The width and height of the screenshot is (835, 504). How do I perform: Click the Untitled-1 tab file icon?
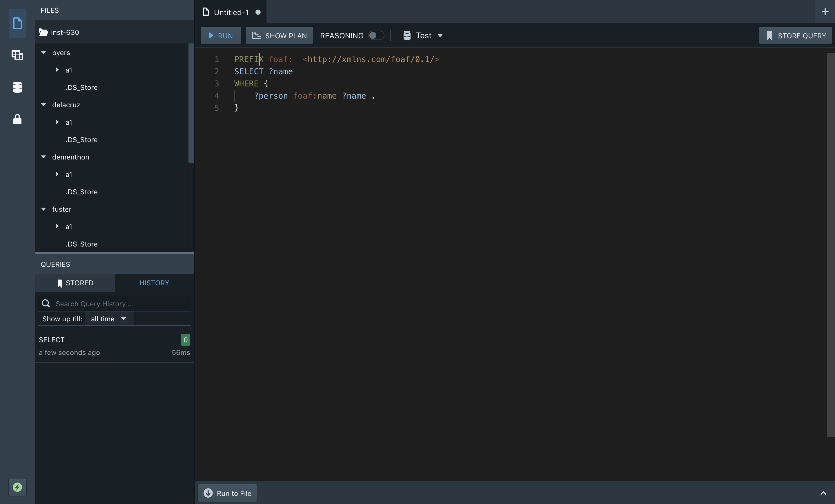point(206,12)
